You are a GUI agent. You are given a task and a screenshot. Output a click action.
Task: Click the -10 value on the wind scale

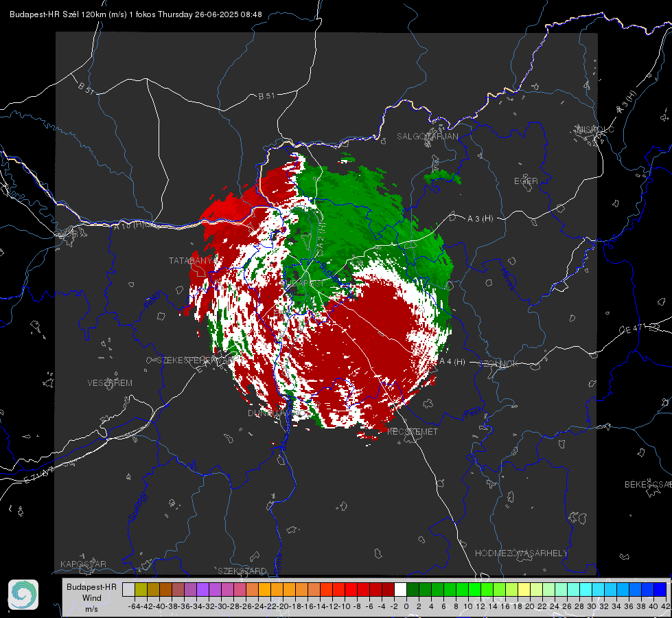coord(345,606)
